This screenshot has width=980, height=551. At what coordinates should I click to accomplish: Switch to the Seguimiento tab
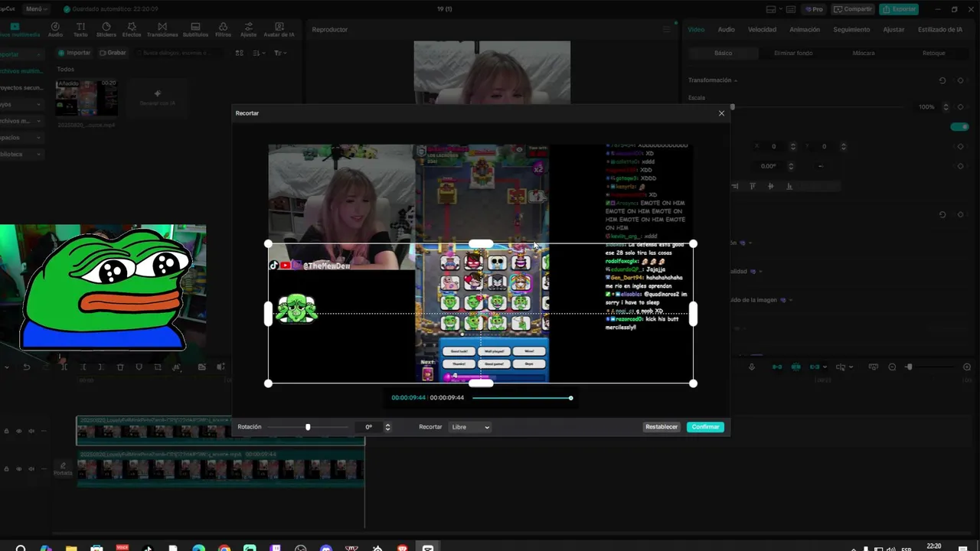click(851, 29)
